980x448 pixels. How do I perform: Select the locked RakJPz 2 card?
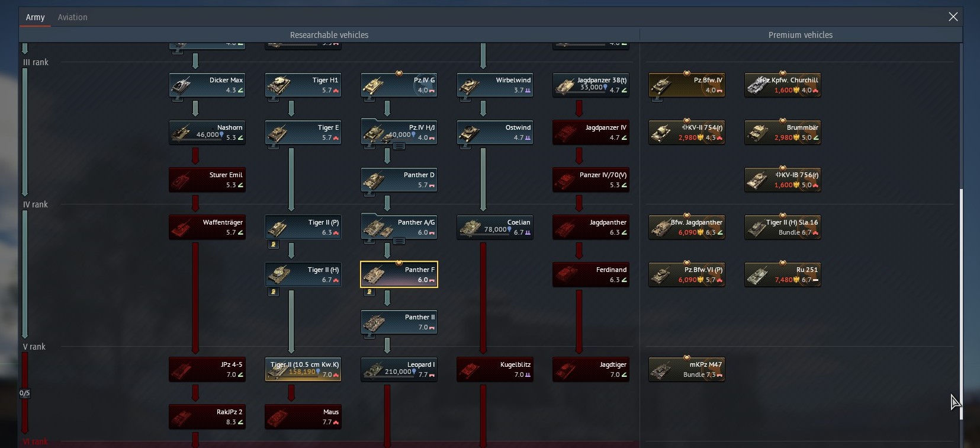pos(207,417)
